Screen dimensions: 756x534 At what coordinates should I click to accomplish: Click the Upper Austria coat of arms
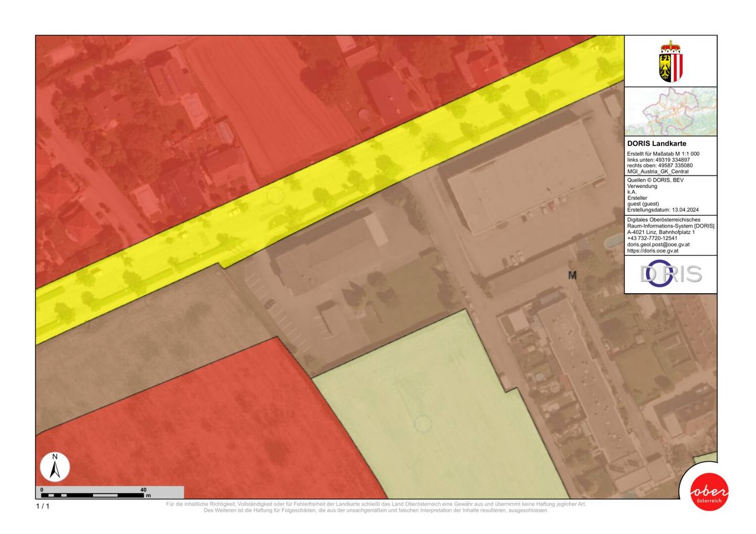point(670,61)
